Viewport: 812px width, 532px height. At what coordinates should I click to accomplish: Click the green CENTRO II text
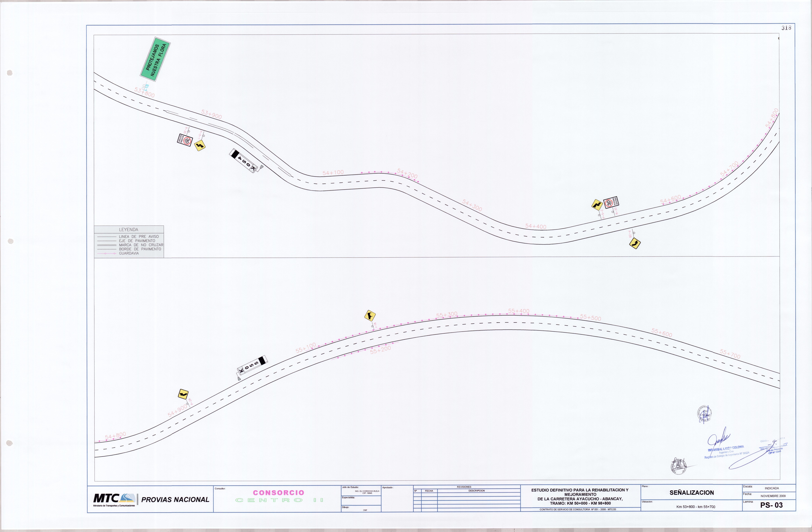click(279, 500)
